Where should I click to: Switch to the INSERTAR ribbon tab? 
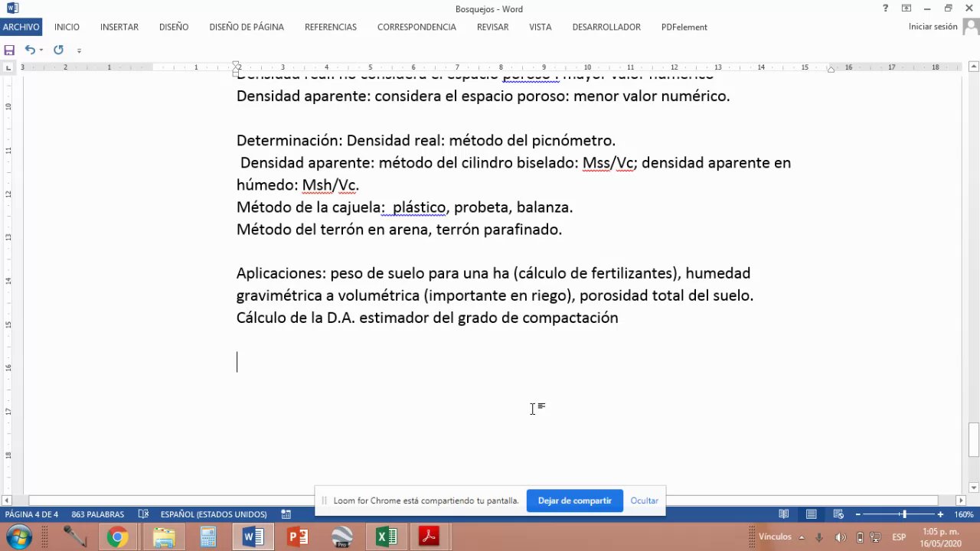pyautogui.click(x=119, y=27)
